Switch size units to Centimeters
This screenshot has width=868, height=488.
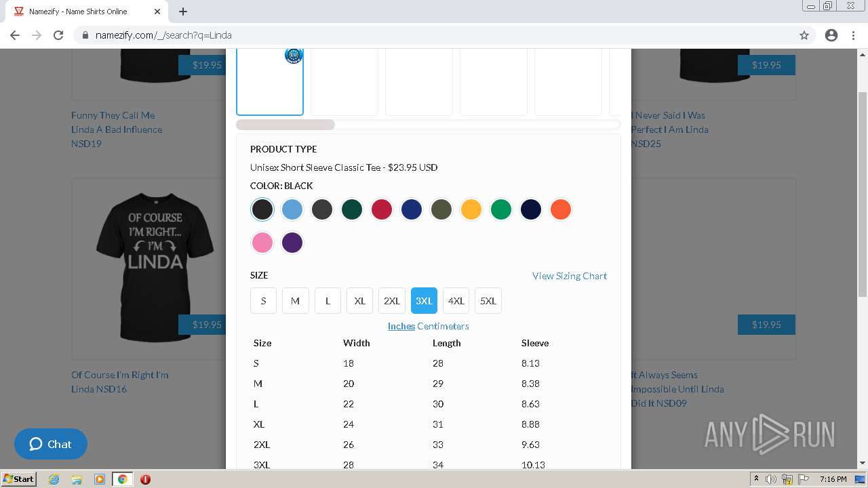click(443, 326)
